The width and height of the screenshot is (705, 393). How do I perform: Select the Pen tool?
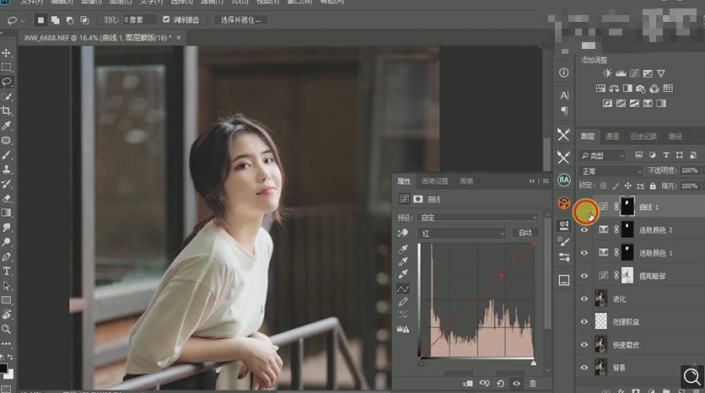(x=6, y=257)
